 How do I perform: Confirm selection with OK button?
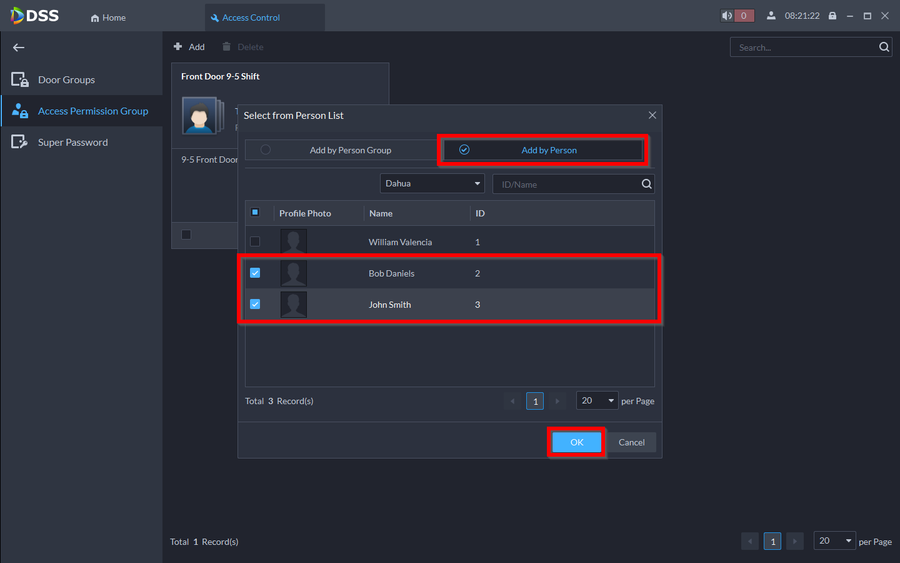point(577,442)
